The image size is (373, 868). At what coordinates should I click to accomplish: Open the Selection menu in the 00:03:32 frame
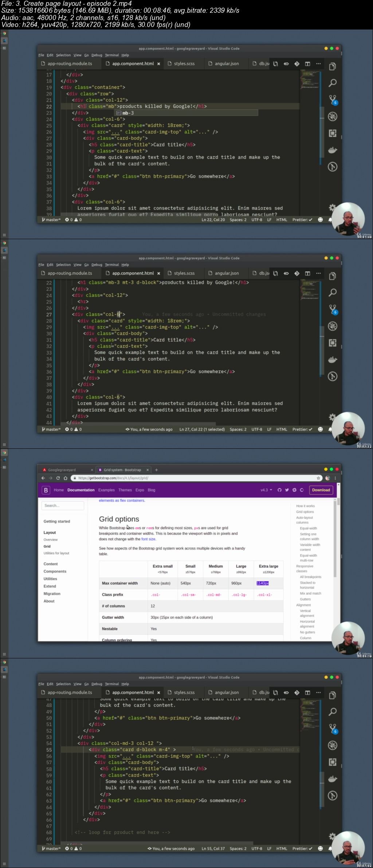click(63, 265)
